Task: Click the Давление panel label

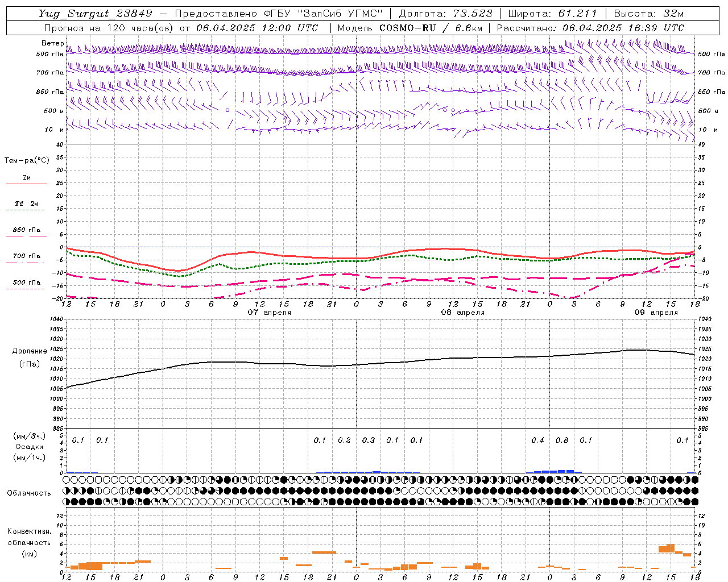Action: [28, 351]
